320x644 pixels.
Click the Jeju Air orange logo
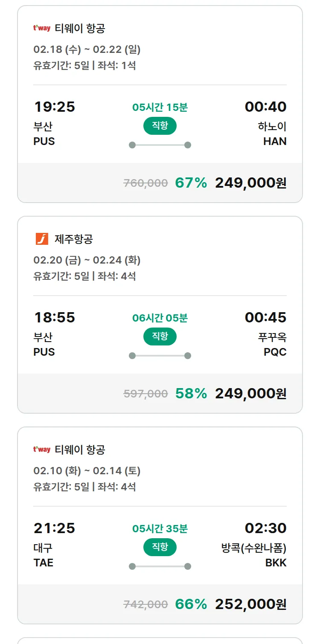pos(42,239)
